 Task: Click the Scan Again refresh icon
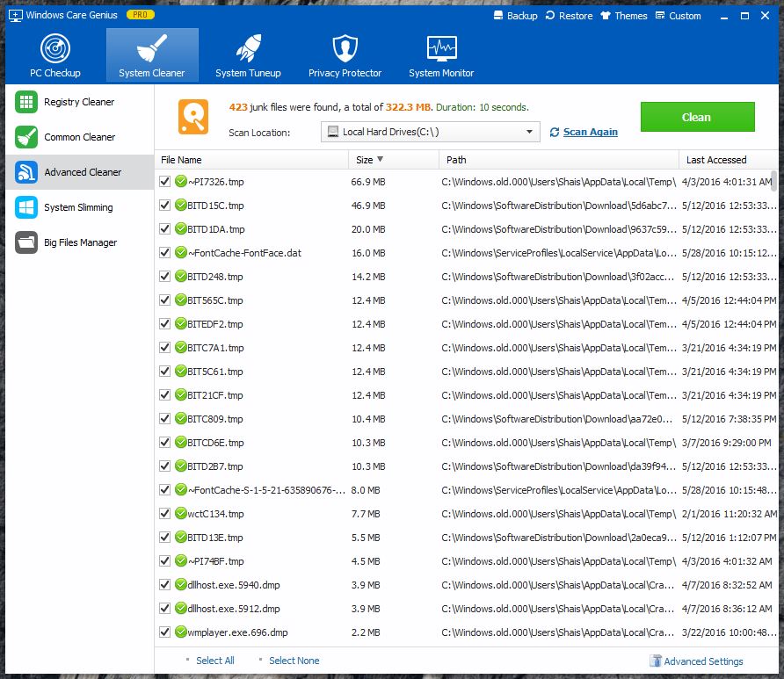(x=554, y=133)
